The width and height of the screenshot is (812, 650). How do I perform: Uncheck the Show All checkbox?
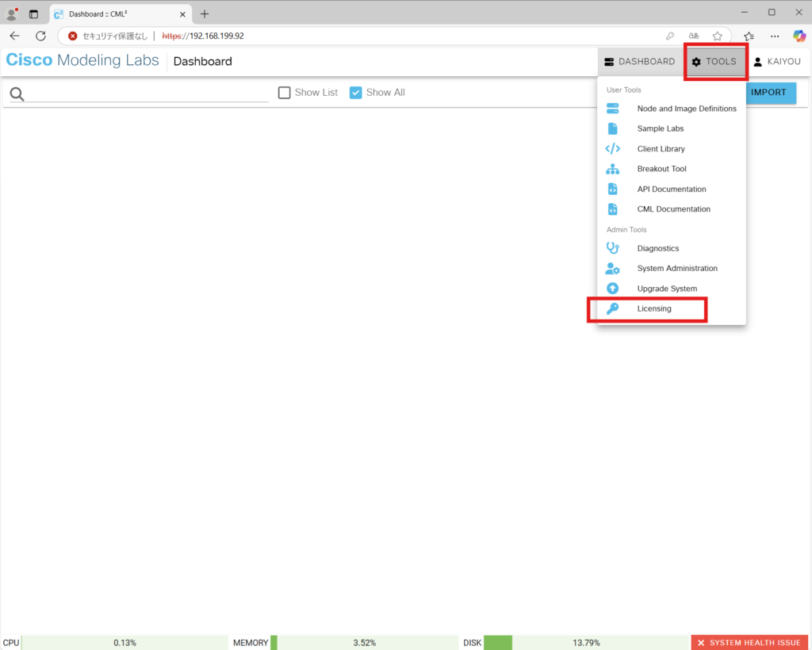pos(356,93)
